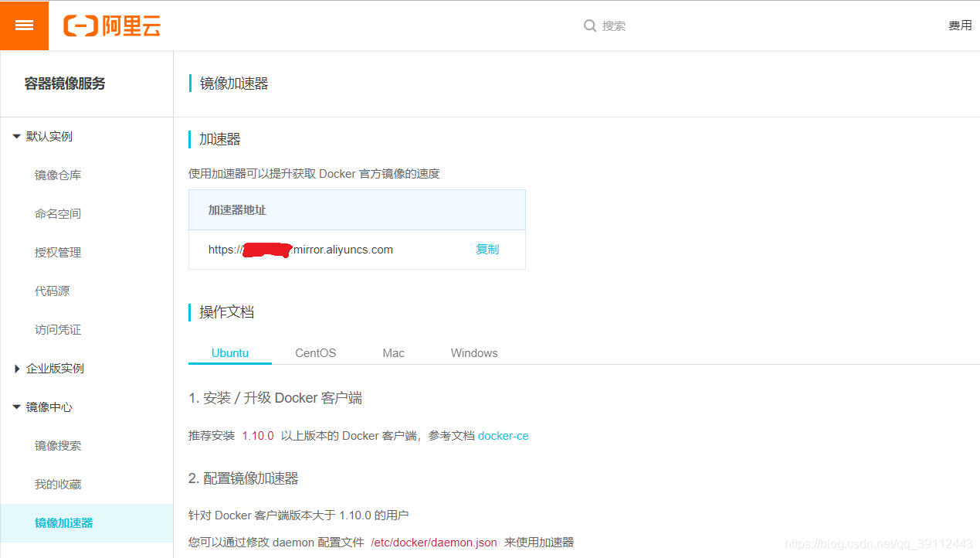
Task: Click 复制 to copy accelerator address
Action: pyautogui.click(x=487, y=249)
